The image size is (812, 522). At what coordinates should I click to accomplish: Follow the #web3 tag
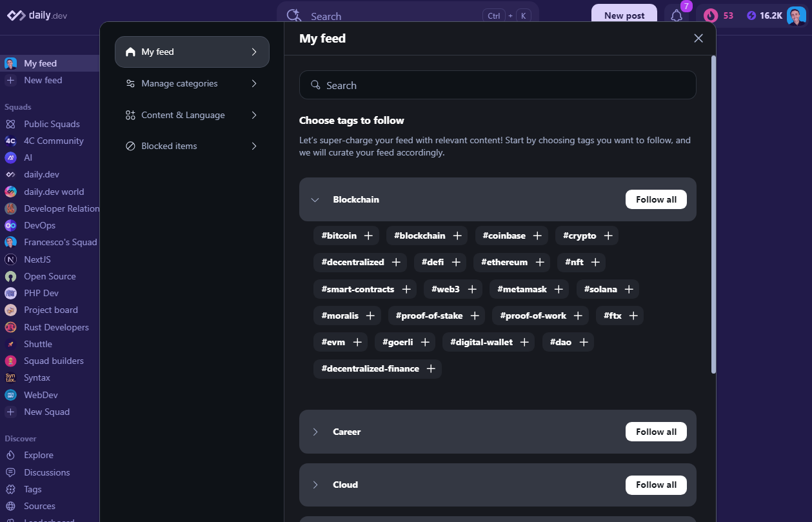[x=453, y=289]
